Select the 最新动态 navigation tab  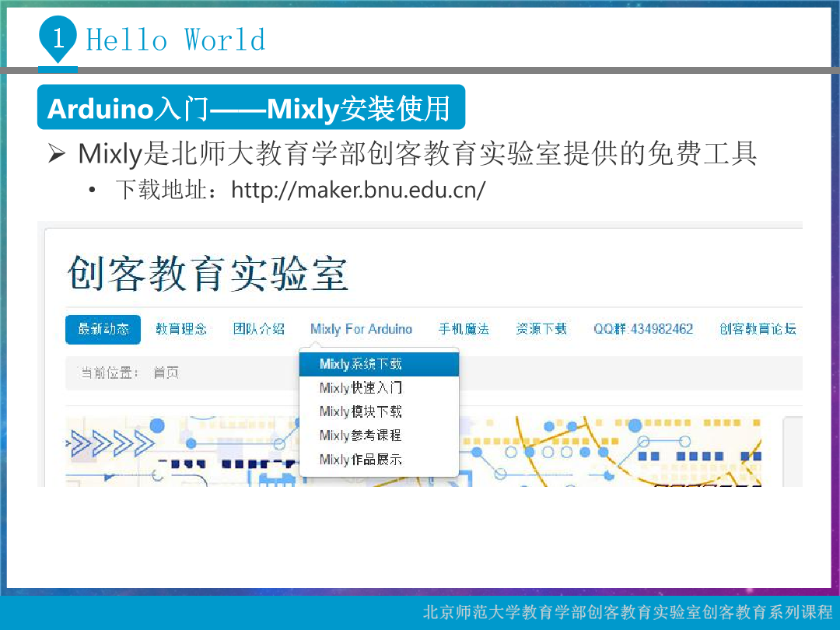pos(103,329)
